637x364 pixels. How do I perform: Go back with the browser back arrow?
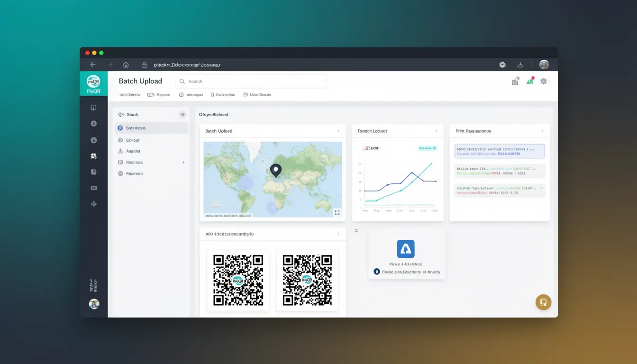93,65
